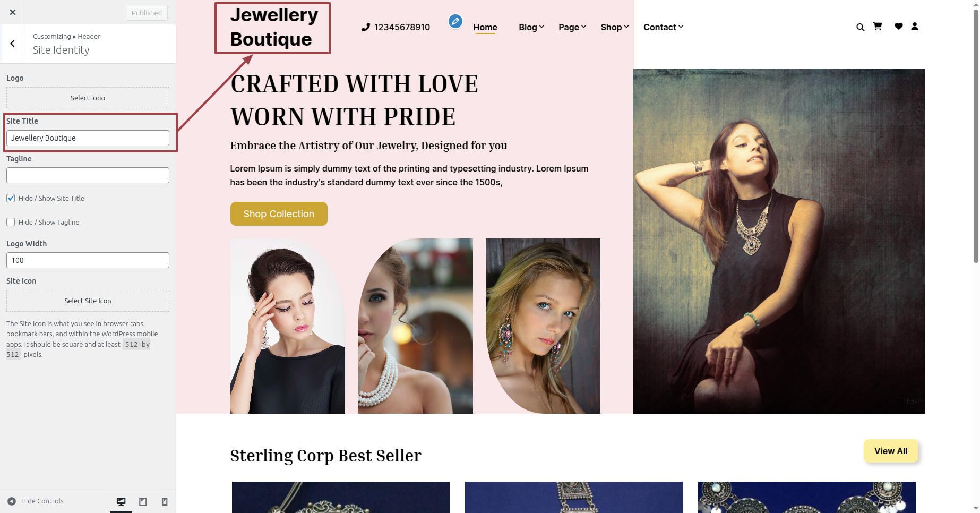Switch to desktop preview device icon
Viewport: 980px width, 513px height.
pyautogui.click(x=121, y=501)
